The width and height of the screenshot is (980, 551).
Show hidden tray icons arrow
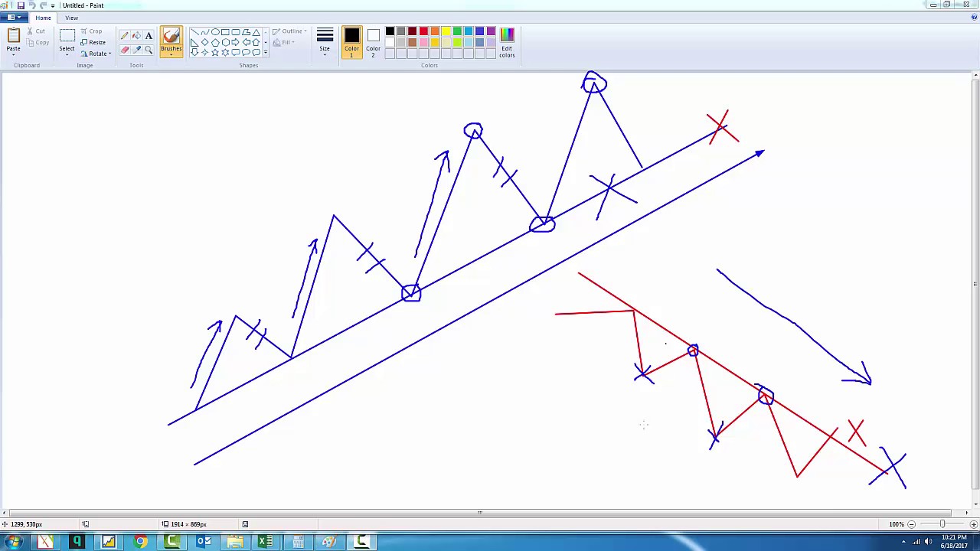point(903,542)
